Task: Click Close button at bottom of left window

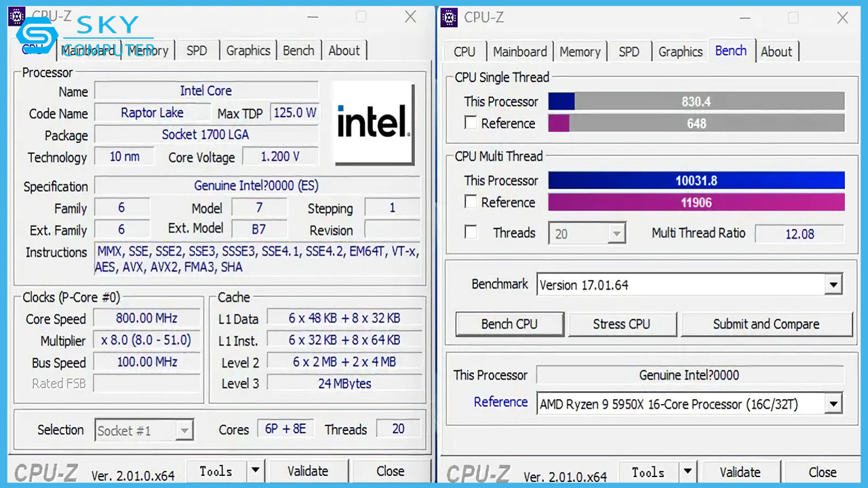Action: (391, 470)
